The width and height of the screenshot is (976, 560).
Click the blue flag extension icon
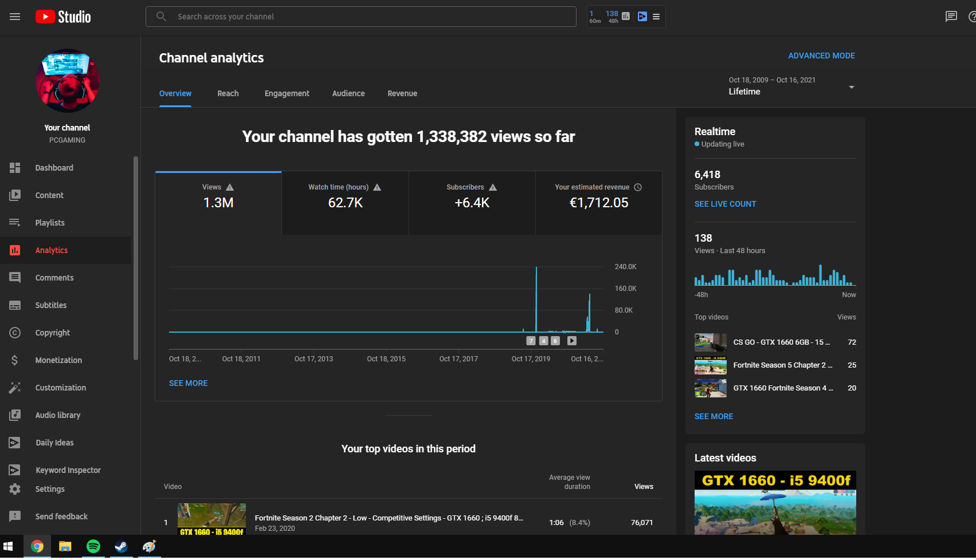tap(642, 17)
